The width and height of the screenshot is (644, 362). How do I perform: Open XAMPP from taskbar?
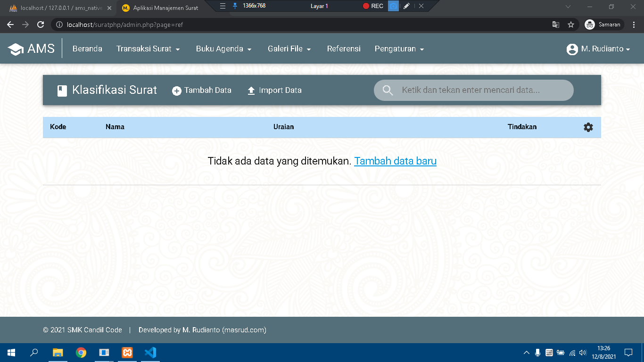click(x=127, y=353)
